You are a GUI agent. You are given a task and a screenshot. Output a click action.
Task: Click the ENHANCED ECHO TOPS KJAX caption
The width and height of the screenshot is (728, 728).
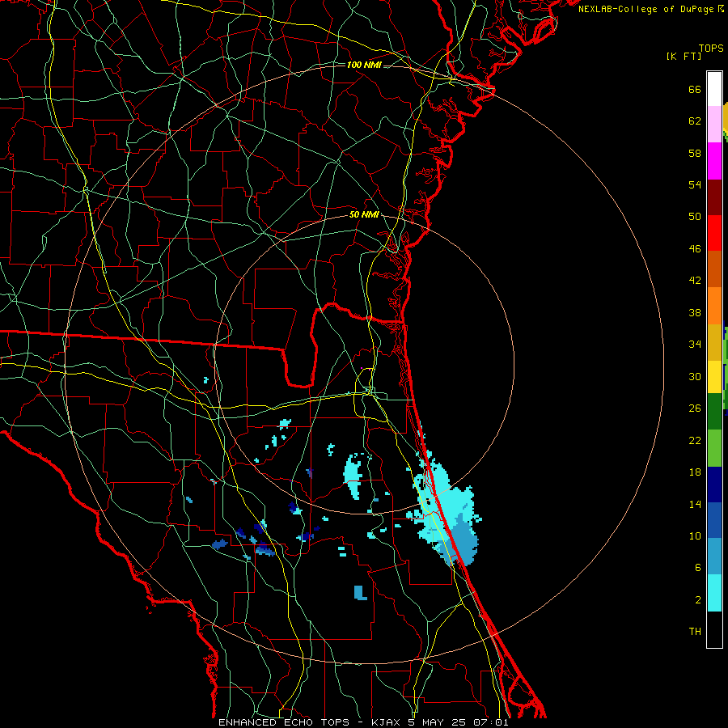[x=363, y=722]
